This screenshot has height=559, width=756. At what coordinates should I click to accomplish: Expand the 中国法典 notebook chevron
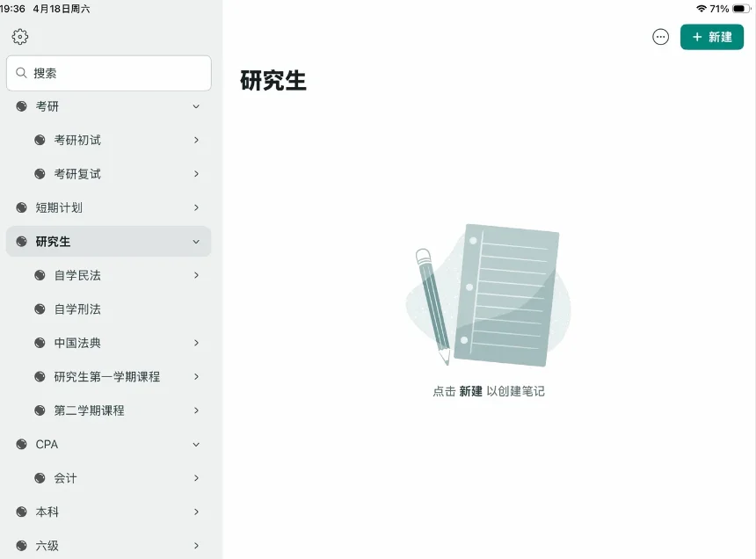pyautogui.click(x=196, y=343)
